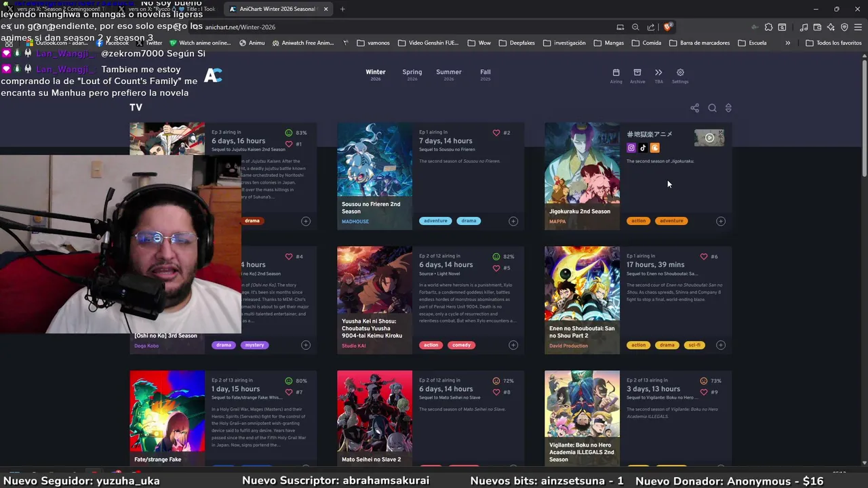The image size is (868, 488).
Task: Click the sci-fi genre tag on Enen no Shouboutai
Action: [x=694, y=345]
